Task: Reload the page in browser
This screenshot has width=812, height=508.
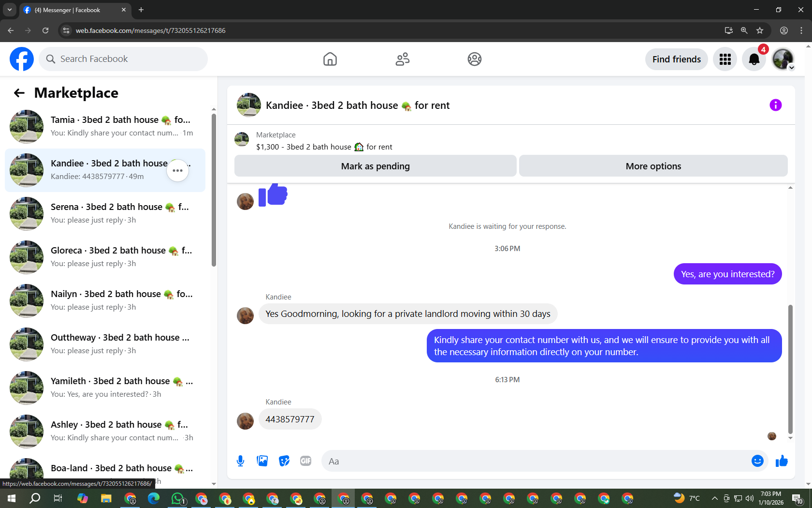Action: 45,30
